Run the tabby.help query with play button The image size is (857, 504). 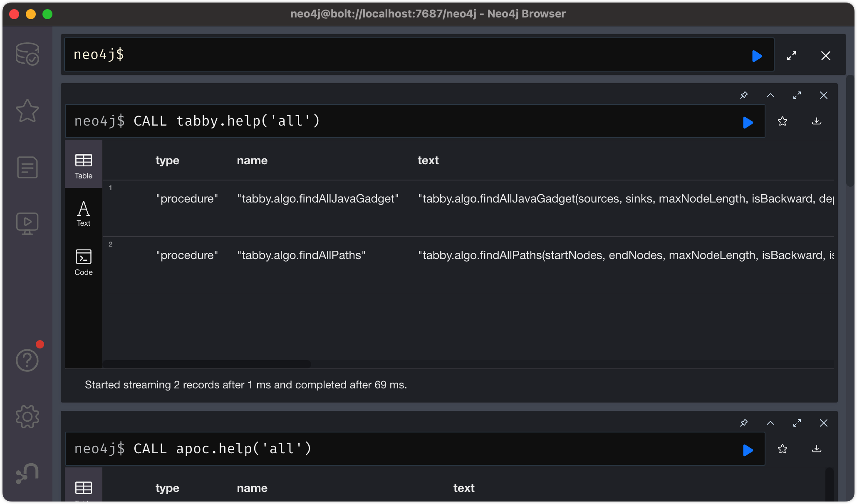748,122
